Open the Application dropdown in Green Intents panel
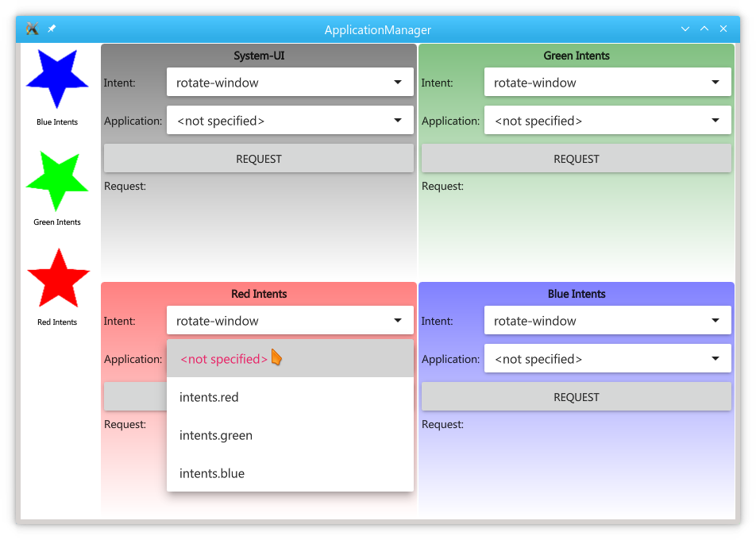The width and height of the screenshot is (756, 540). tap(607, 120)
